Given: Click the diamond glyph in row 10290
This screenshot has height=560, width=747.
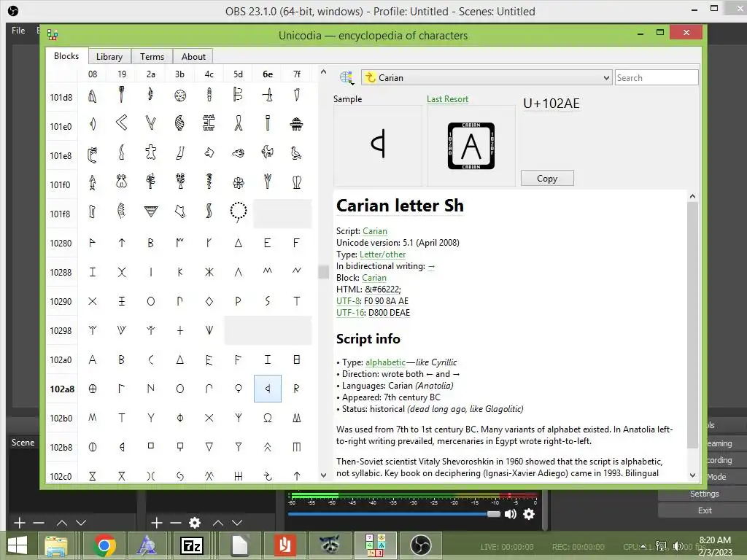Looking at the screenshot, I should [x=209, y=301].
